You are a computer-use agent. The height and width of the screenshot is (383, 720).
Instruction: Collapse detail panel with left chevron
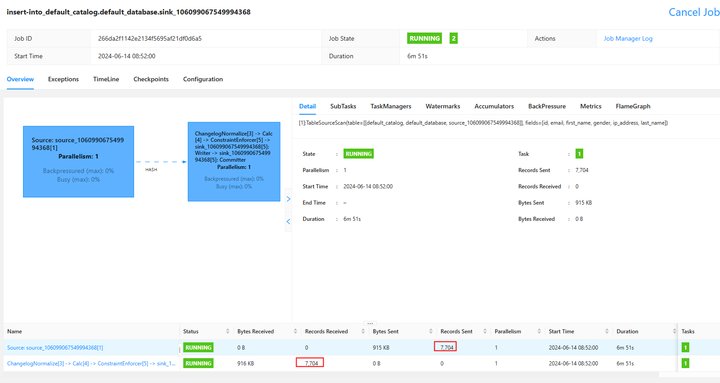(x=288, y=221)
